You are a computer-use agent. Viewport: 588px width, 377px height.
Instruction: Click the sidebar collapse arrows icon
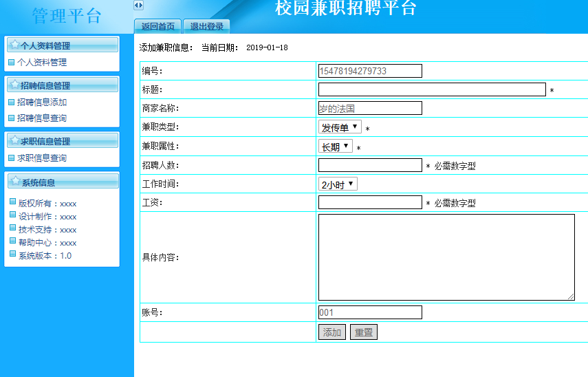tap(138, 5)
